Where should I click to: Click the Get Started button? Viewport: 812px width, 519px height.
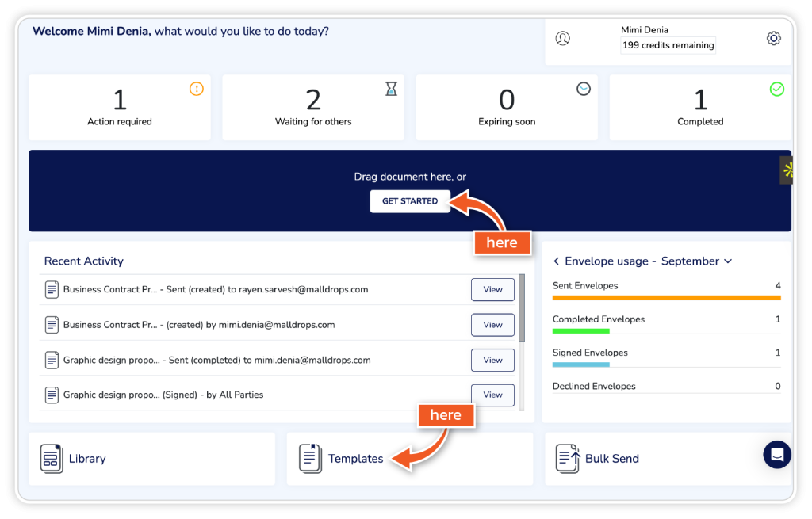click(410, 201)
